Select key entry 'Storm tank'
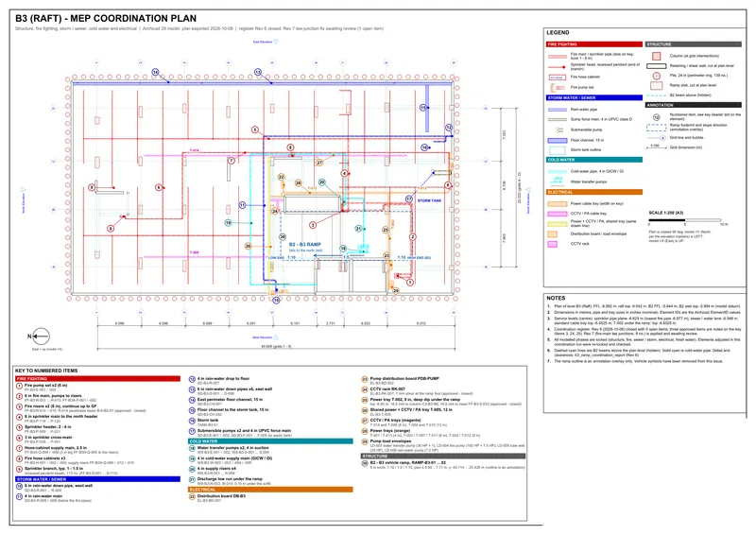 tap(208, 421)
